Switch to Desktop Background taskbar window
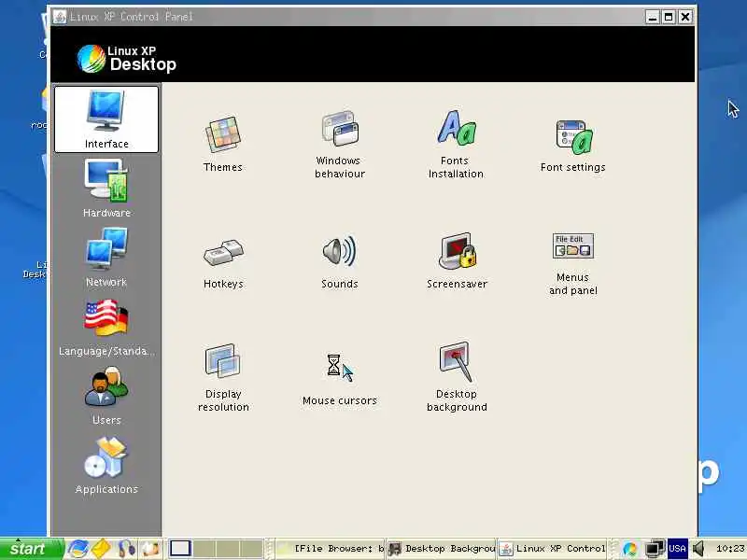Viewport: 747px width, 560px height. [442, 549]
